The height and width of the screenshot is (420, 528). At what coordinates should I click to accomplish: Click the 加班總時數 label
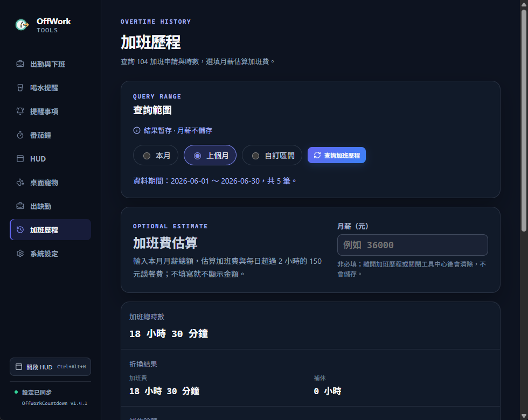tap(147, 317)
